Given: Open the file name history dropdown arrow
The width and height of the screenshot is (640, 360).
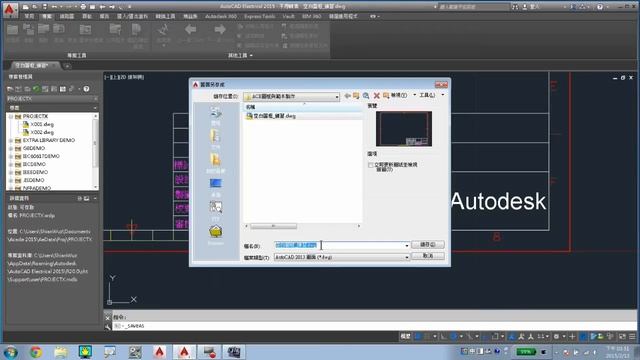Looking at the screenshot, I should [407, 245].
